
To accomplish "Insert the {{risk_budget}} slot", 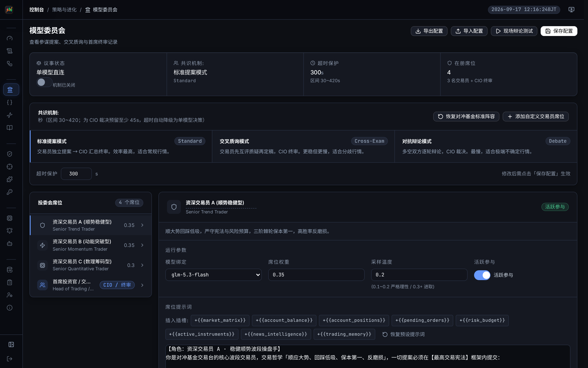I will point(482,320).
